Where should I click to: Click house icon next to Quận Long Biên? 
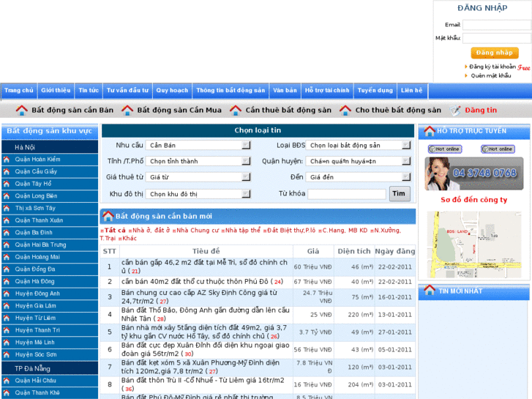click(x=7, y=196)
